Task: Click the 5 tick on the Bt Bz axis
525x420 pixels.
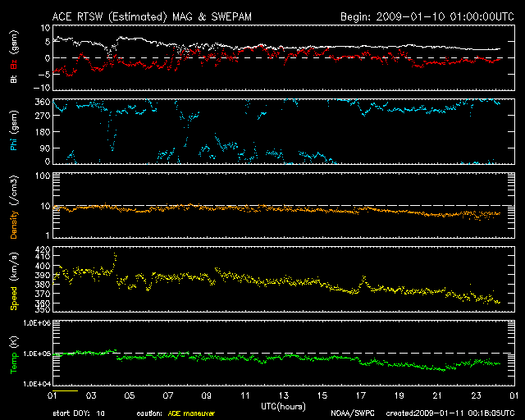Action: tap(48, 42)
